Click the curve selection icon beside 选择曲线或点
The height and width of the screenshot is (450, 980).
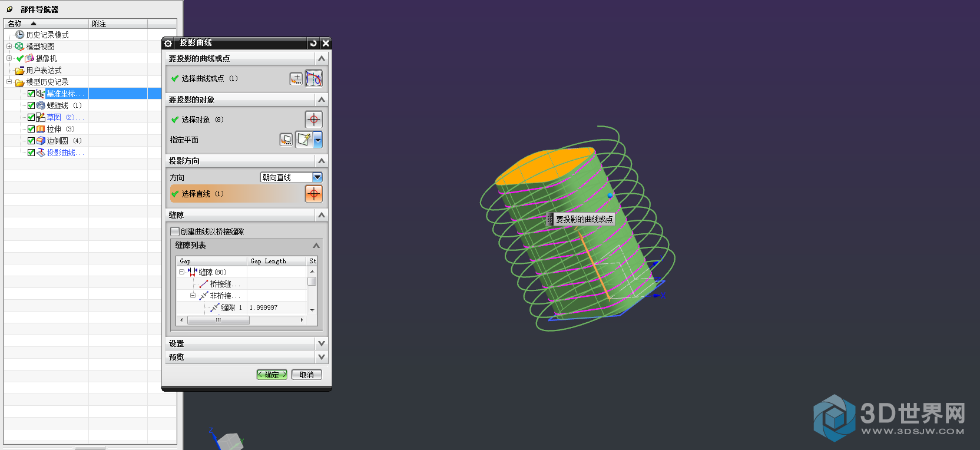tap(314, 78)
